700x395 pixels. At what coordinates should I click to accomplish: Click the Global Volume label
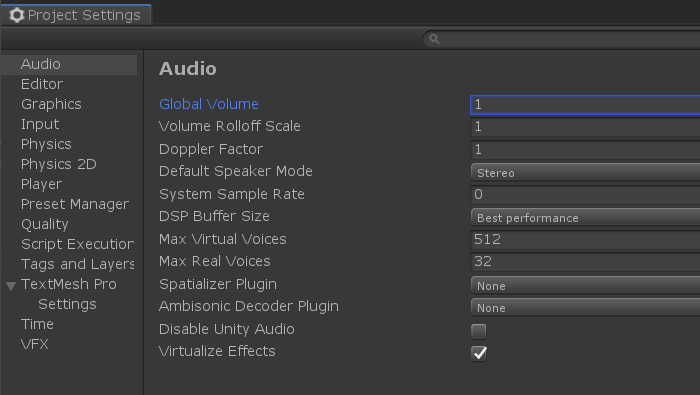(x=209, y=104)
